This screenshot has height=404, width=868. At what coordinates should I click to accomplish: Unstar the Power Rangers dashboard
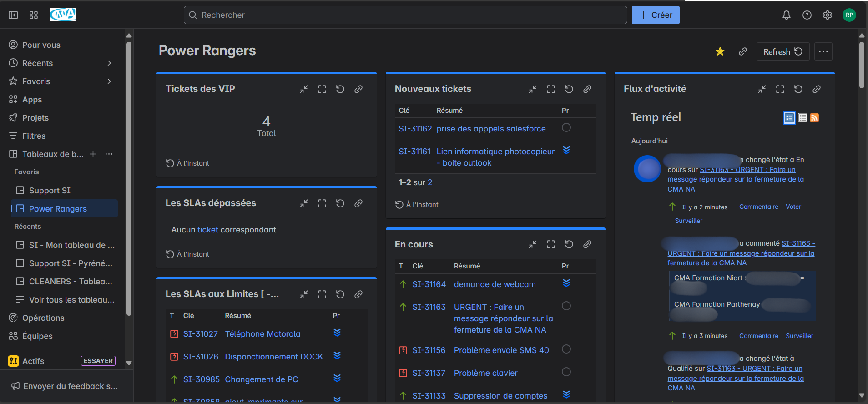point(720,51)
